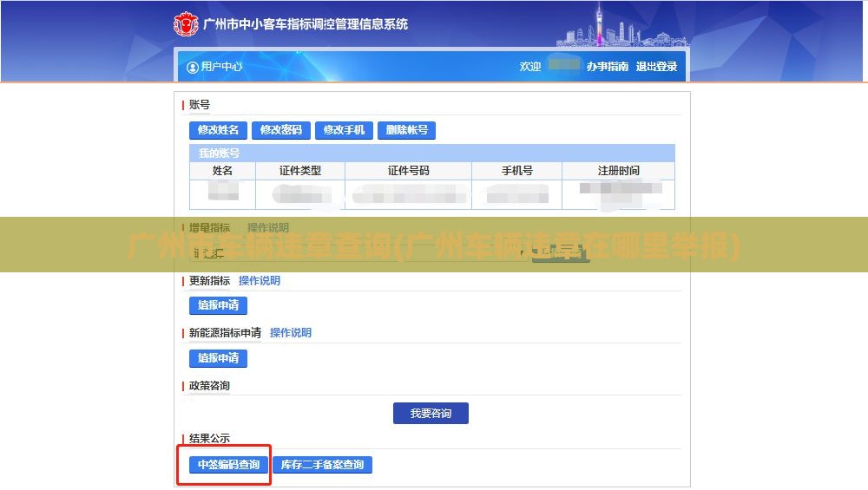Screen dimensions: 868x490
Task: Click the user center avatar icon
Action: [193, 68]
